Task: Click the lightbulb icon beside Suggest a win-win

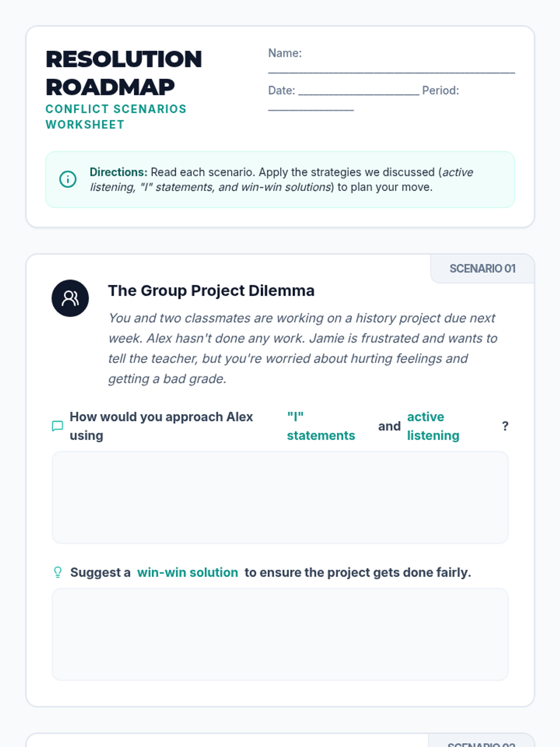Action: [58, 572]
